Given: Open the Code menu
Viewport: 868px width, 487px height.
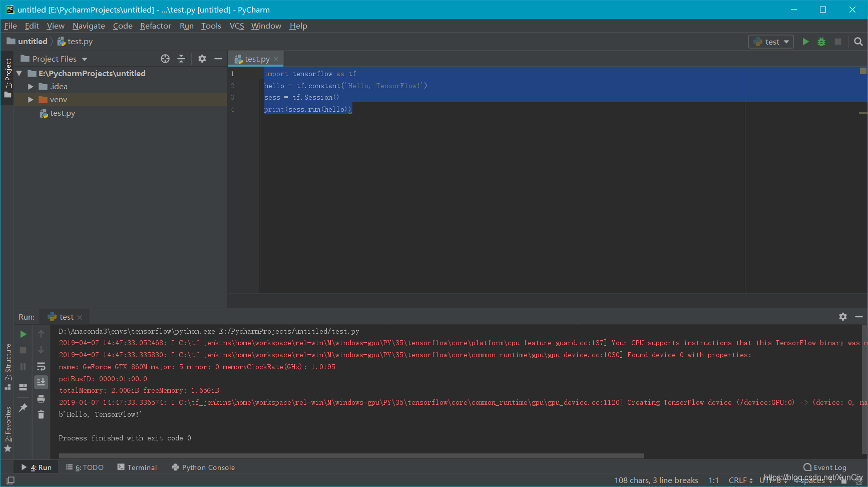Looking at the screenshot, I should point(123,26).
